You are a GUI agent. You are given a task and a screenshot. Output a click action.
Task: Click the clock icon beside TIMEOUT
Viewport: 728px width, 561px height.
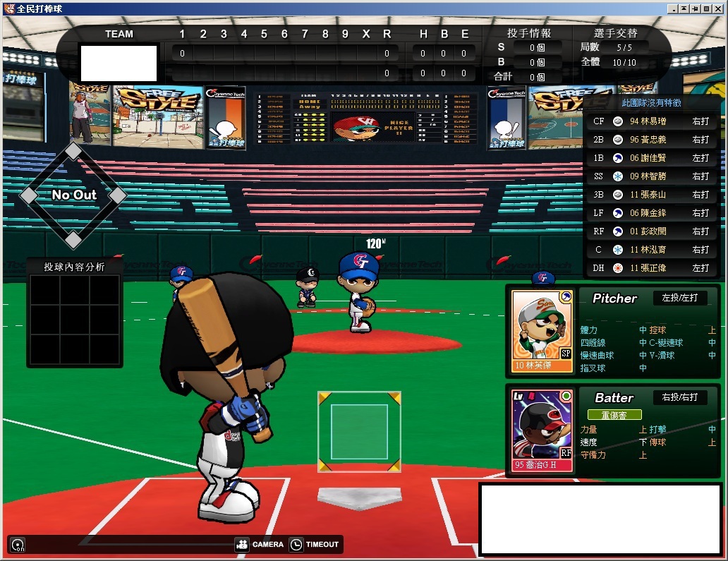296,544
